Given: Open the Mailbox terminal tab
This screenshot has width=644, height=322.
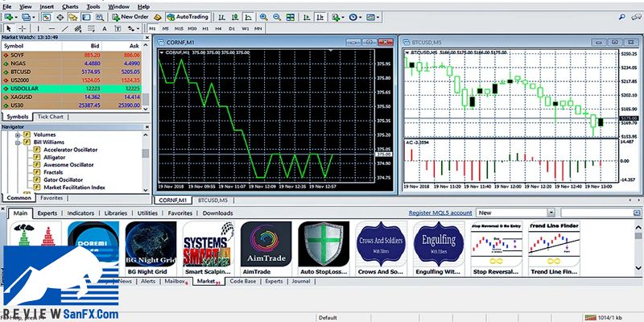Looking at the screenshot, I should click(175, 281).
